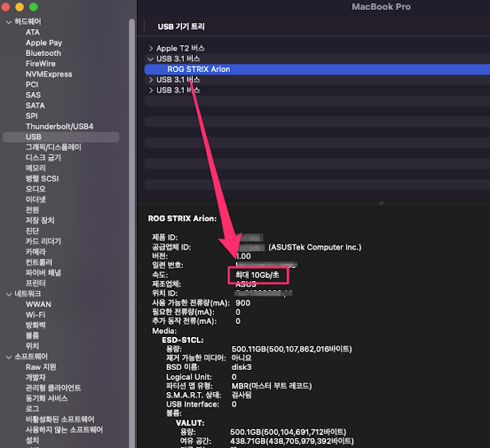The width and height of the screenshot is (490, 448).
Task: Click the 최대 10Gb/초 speed value
Action: (257, 275)
